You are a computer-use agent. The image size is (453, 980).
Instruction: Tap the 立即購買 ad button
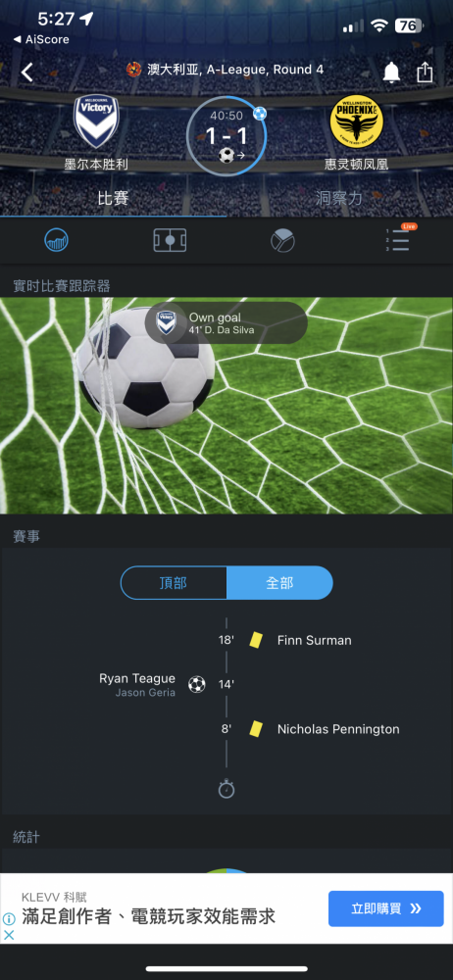pos(385,908)
